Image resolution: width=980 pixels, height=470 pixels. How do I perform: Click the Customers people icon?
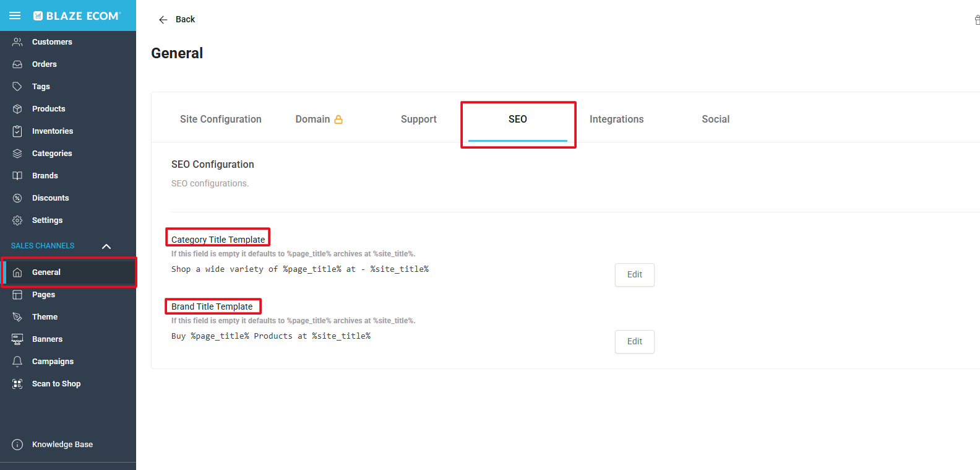tap(17, 42)
